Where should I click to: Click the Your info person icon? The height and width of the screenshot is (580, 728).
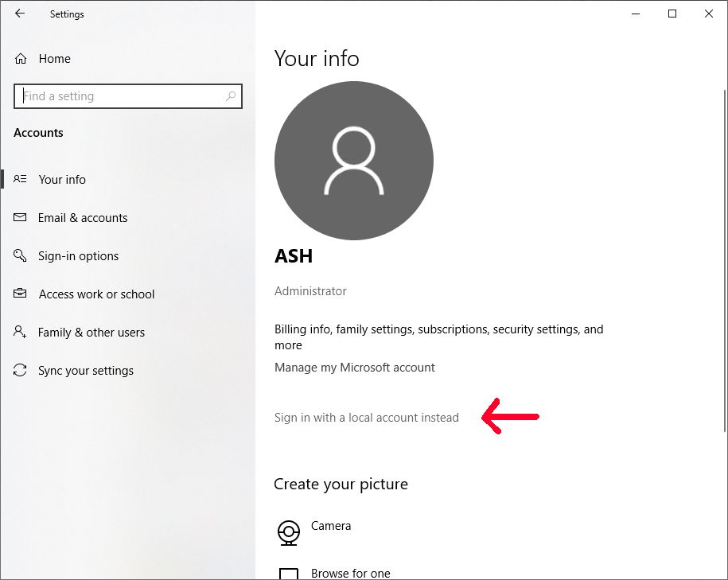[x=20, y=179]
